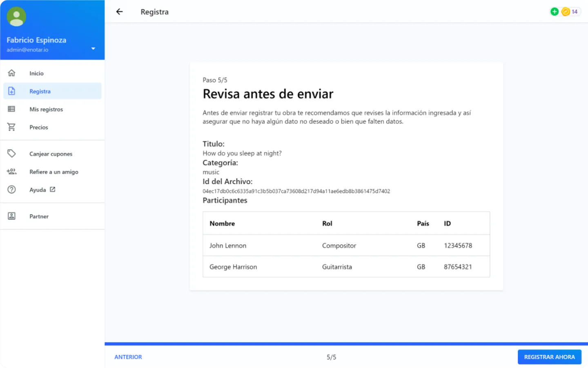The width and height of the screenshot is (588, 368).
Task: Select the Inicio home icon
Action: point(12,73)
